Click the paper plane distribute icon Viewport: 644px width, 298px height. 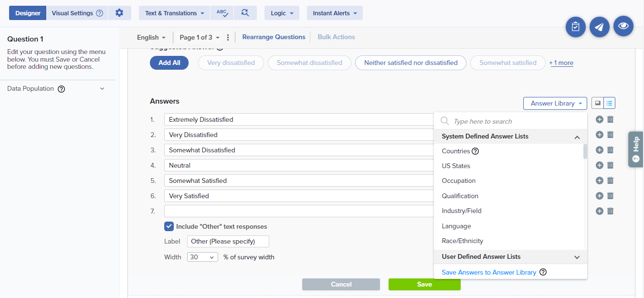(599, 27)
